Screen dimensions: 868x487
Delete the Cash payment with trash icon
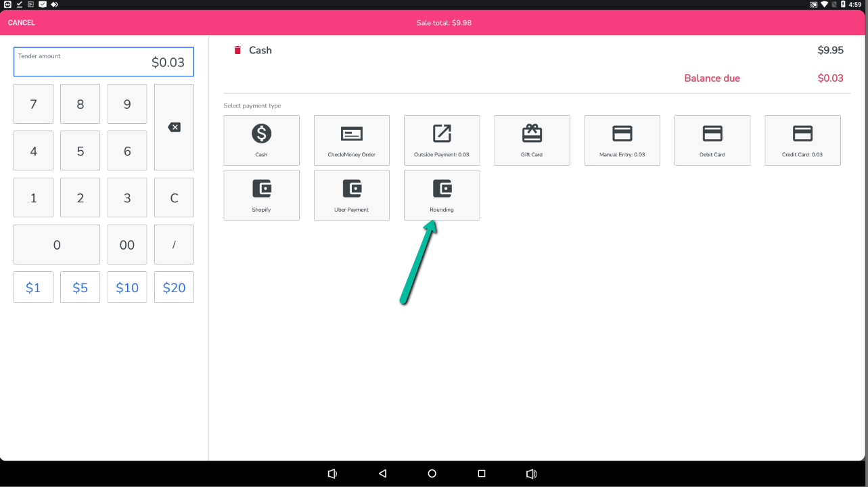237,50
